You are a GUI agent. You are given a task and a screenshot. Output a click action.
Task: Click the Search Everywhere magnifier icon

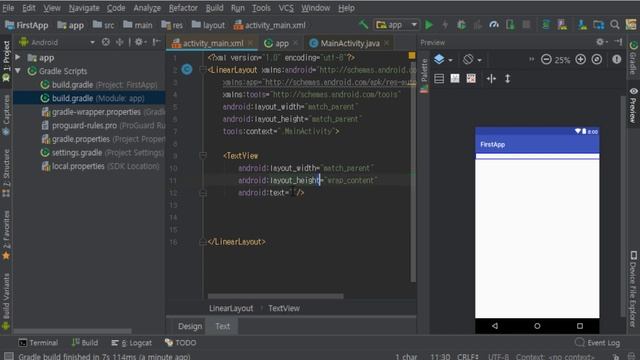(615, 25)
